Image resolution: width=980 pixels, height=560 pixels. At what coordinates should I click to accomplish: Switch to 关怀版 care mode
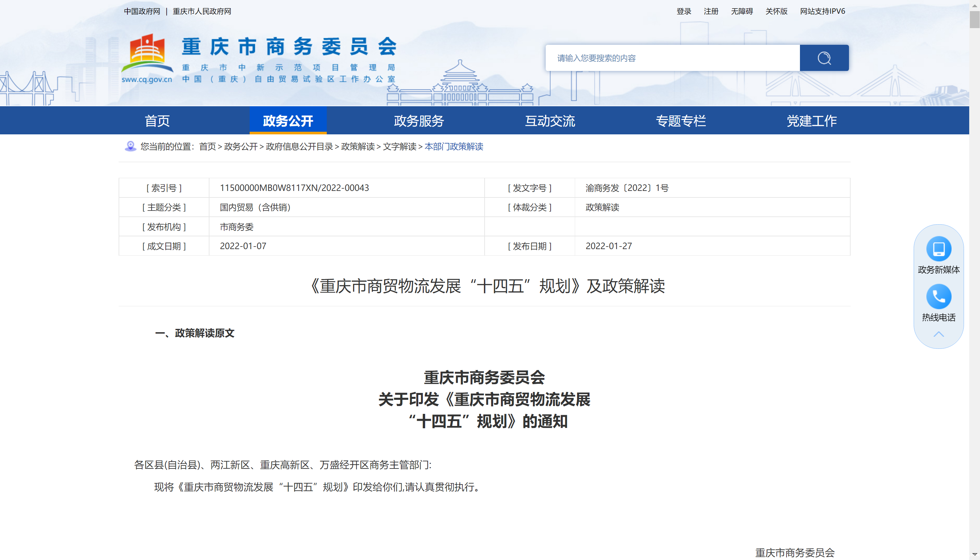tap(776, 11)
